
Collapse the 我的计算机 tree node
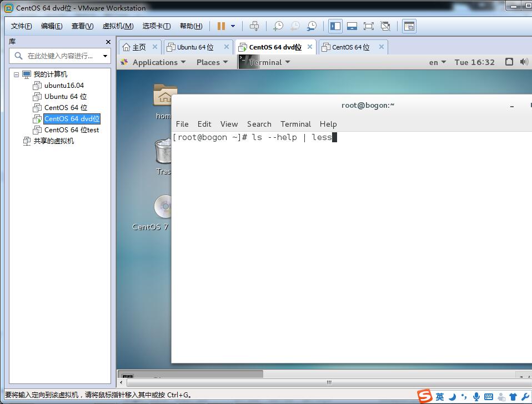(x=16, y=74)
